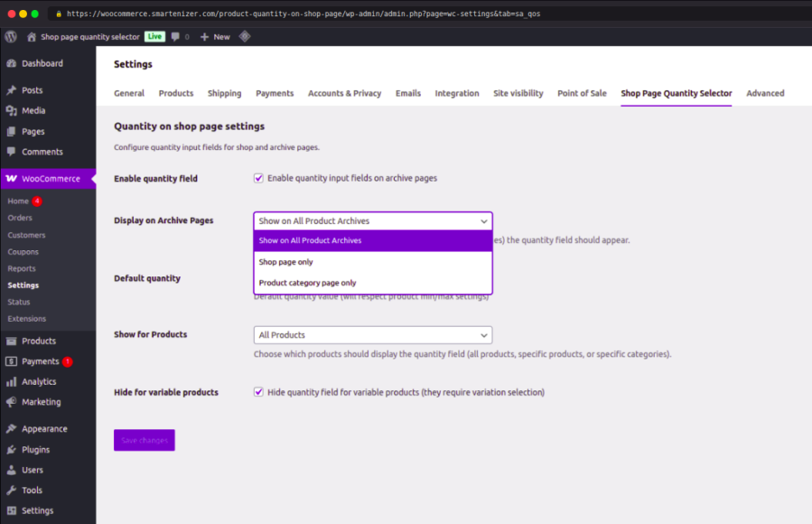This screenshot has width=812, height=524.
Task: Click New label in admin bar
Action: (x=221, y=37)
